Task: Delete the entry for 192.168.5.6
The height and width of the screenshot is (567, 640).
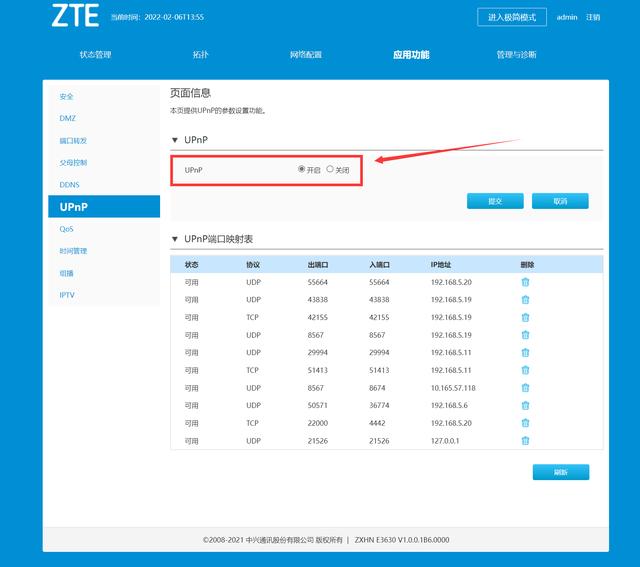Action: pyautogui.click(x=525, y=405)
